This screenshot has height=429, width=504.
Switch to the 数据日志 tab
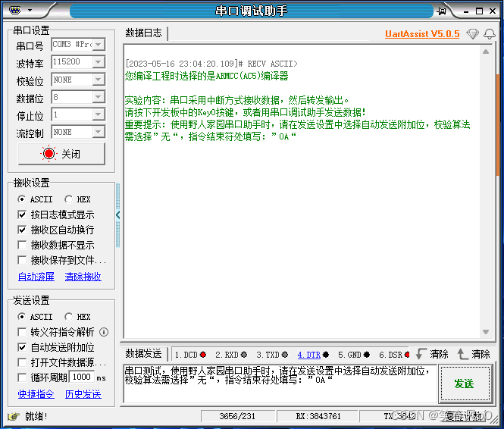pos(144,33)
